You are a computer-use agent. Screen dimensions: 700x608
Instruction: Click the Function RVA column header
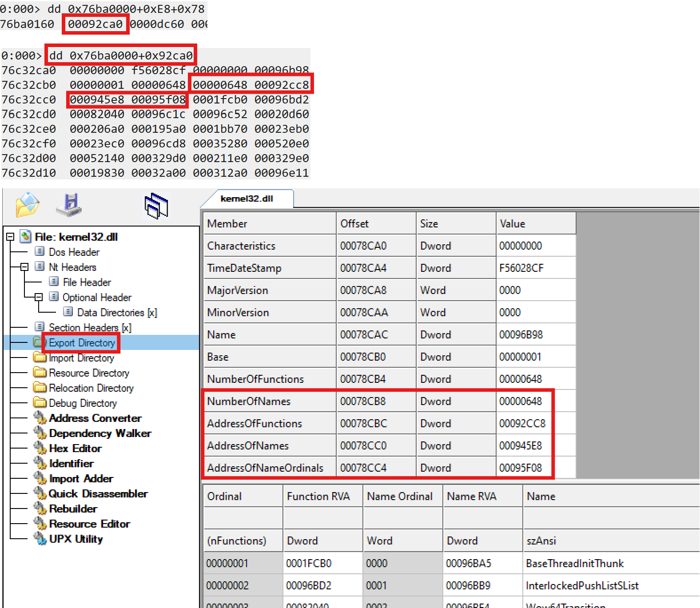click(323, 496)
